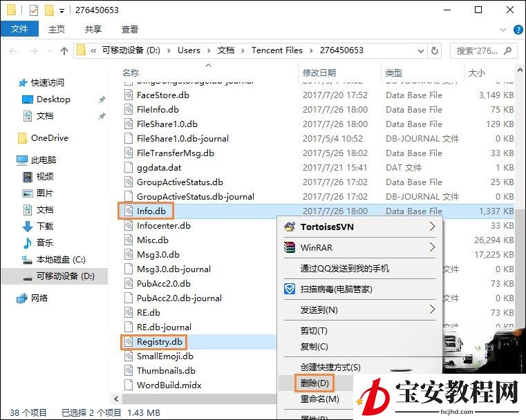Click the OneDrive folder icon
Viewport: 526px width, 420px height.
coord(23,138)
